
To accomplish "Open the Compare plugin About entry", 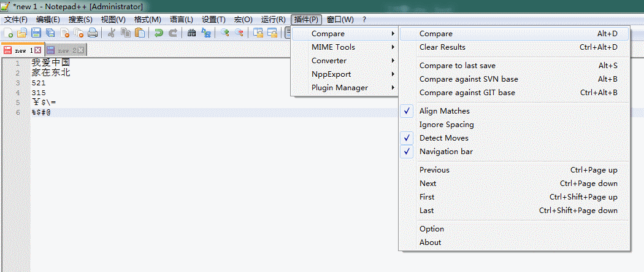I will coord(514,243).
